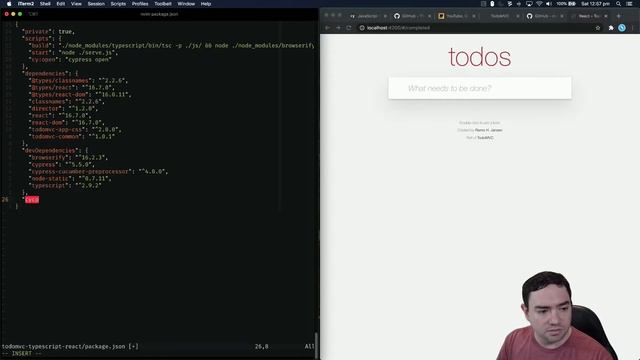The image size is (640, 360).
Task: Switch to the TodoMVC browser tab
Action: tap(499, 16)
